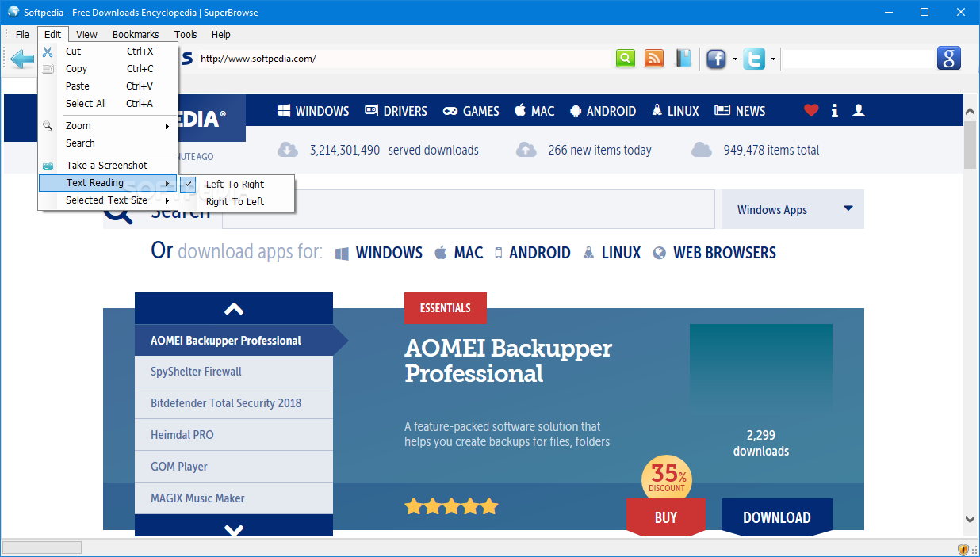Click the Twitter bird icon in toolbar

point(754,59)
